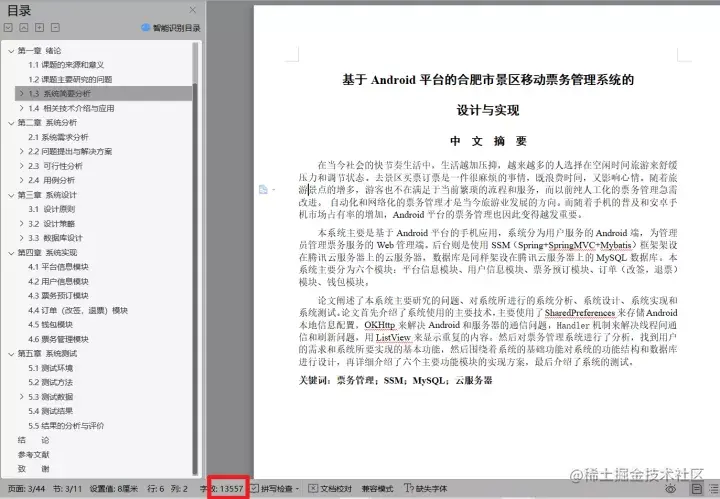Click the underlined ListView word in abstract
Viewport: 720px width, 499px height.
coord(393,337)
